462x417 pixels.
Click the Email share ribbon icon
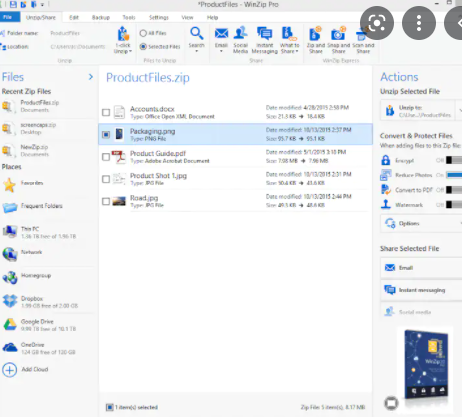(221, 33)
